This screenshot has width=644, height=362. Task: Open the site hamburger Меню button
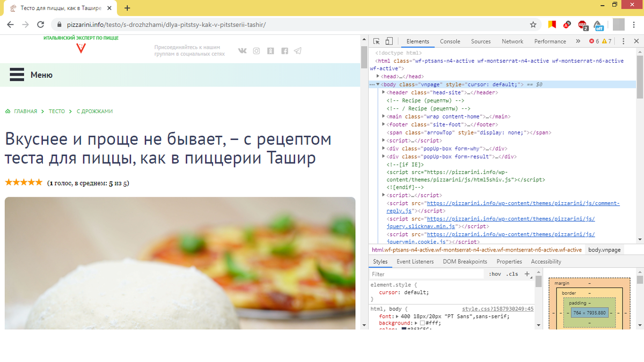point(18,75)
